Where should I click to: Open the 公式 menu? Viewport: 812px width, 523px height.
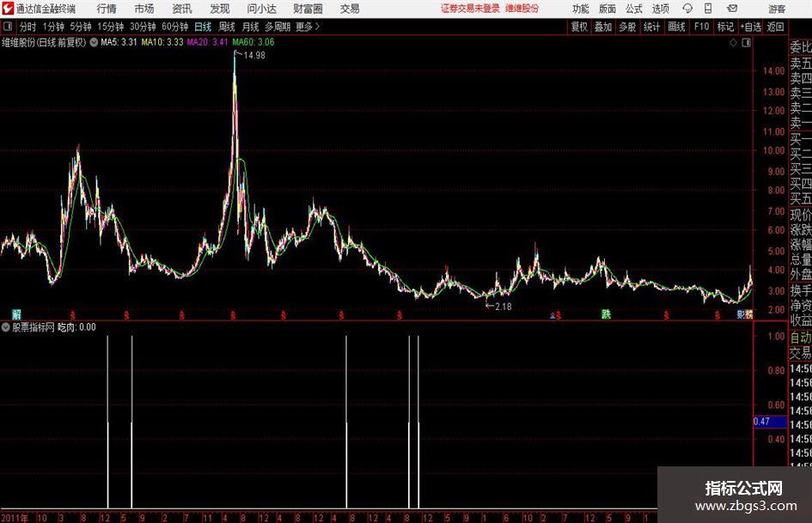pyautogui.click(x=634, y=9)
